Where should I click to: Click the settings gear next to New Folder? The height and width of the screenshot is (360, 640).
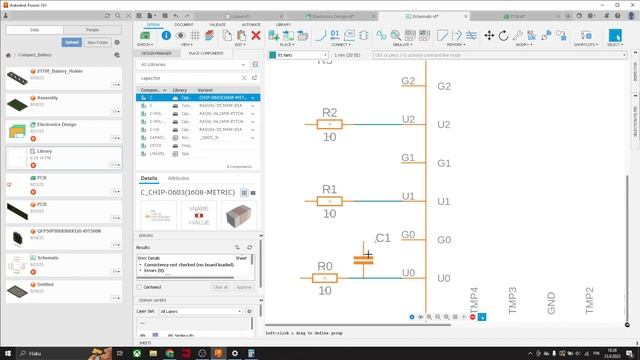click(117, 42)
